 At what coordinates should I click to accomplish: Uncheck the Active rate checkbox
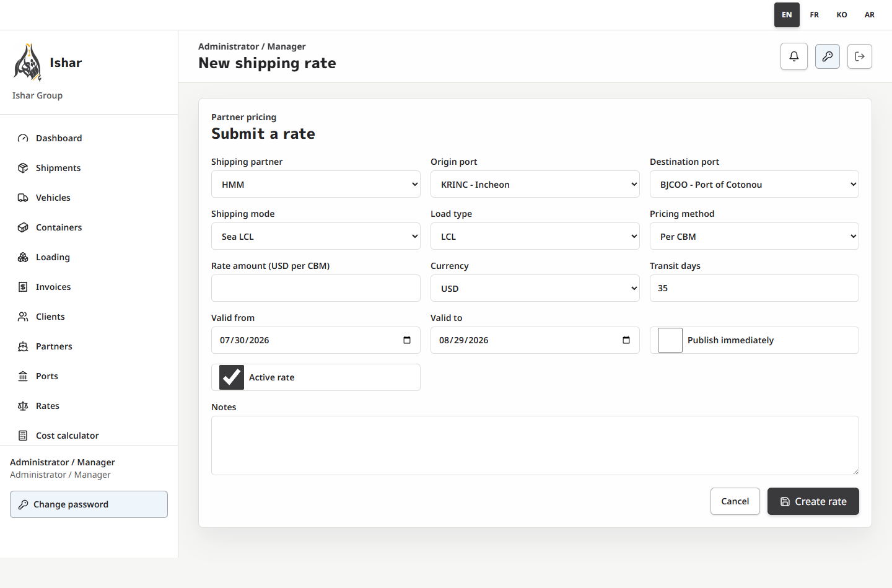click(x=232, y=377)
